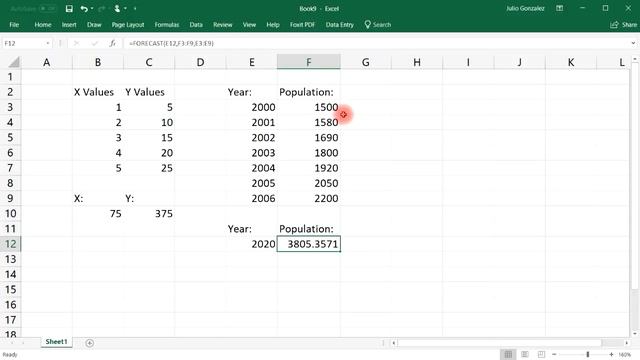
Task: Click the zoom out minus button
Action: pos(554,354)
